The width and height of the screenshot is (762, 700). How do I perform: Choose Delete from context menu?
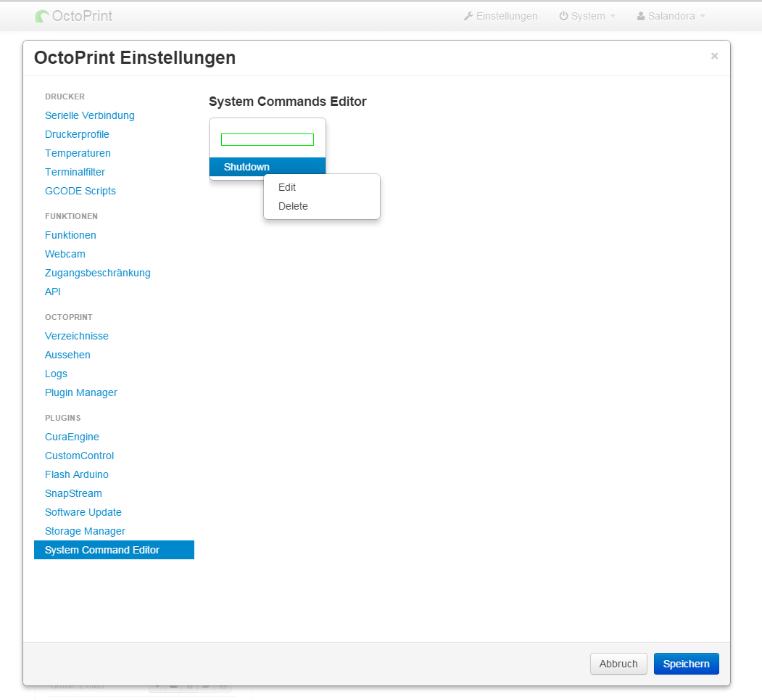coord(322,206)
